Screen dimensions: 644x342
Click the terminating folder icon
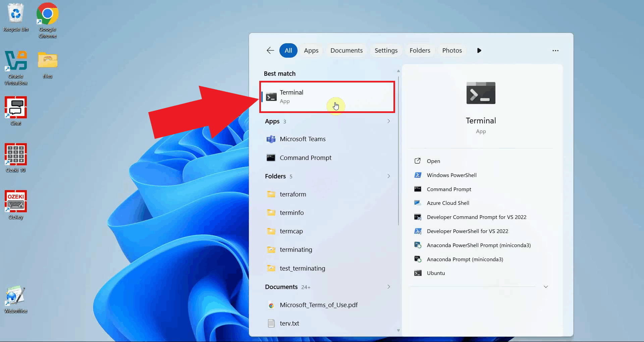pos(271,249)
